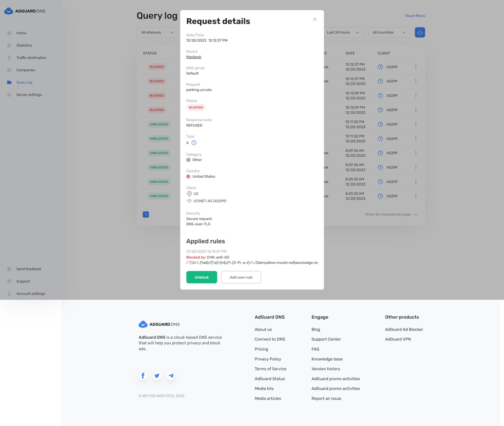Change Show 20 requests per page
Viewport: 504px width, 426px height.
tap(391, 214)
